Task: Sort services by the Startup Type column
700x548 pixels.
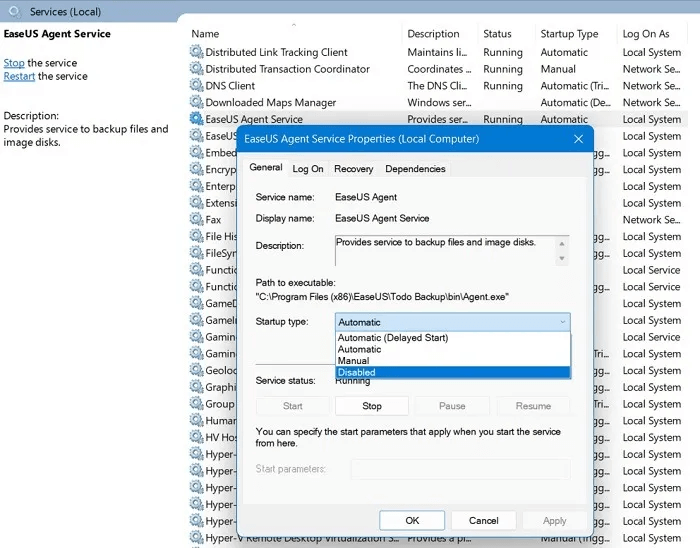Action: coord(570,34)
